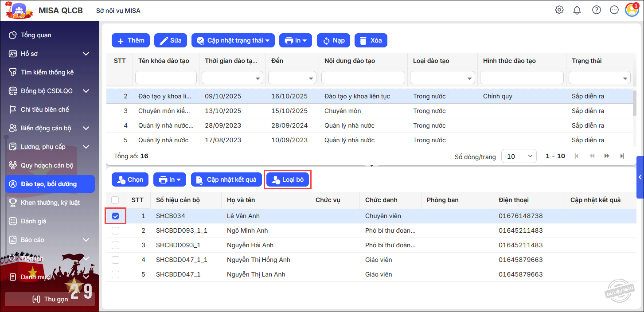This screenshot has width=644, height=312.
Task: Go to Tổng quan in sidebar
Action: click(36, 35)
